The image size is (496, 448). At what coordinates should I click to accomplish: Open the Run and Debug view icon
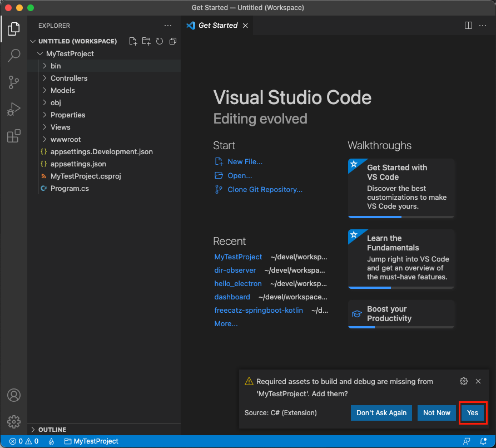click(13, 109)
